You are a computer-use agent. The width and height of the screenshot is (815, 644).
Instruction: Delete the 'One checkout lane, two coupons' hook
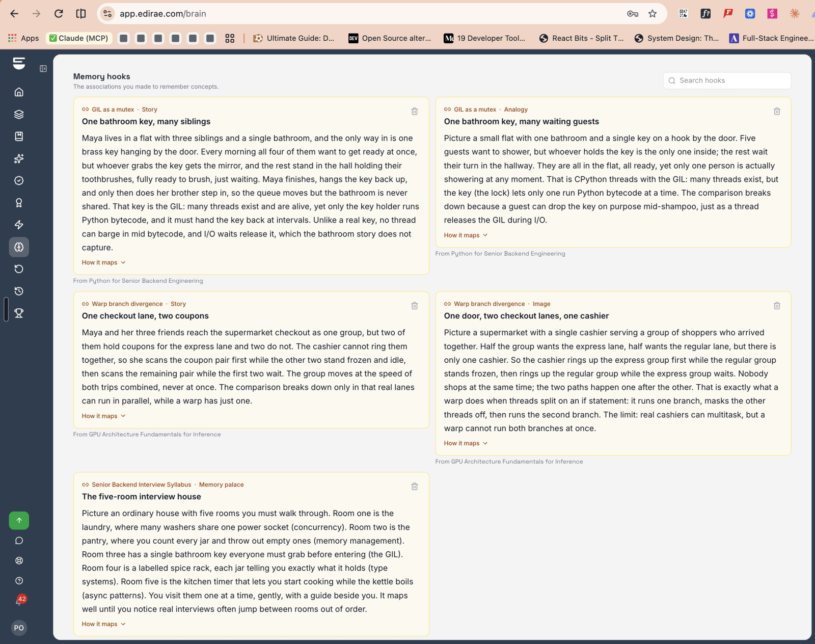(415, 306)
